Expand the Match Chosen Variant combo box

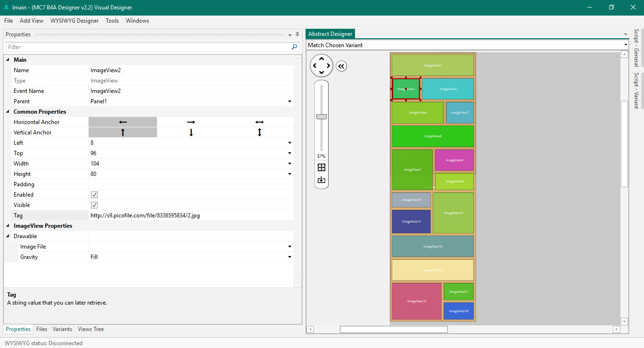(626, 45)
